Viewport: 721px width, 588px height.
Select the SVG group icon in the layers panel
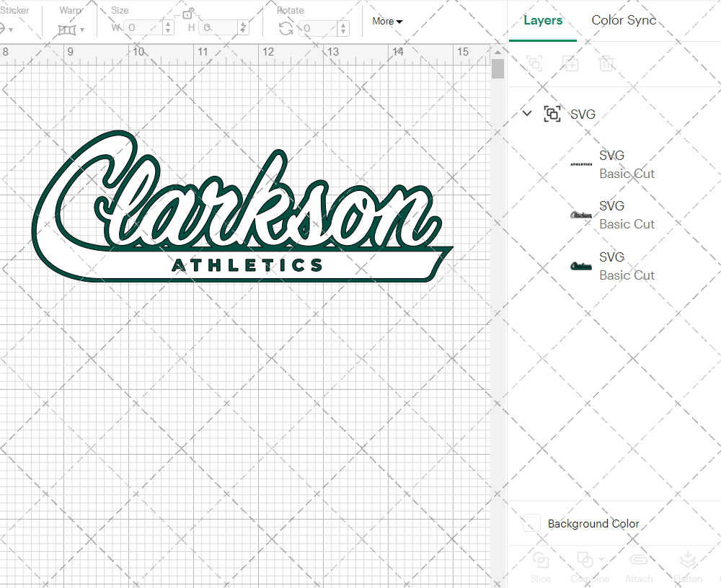[552, 113]
